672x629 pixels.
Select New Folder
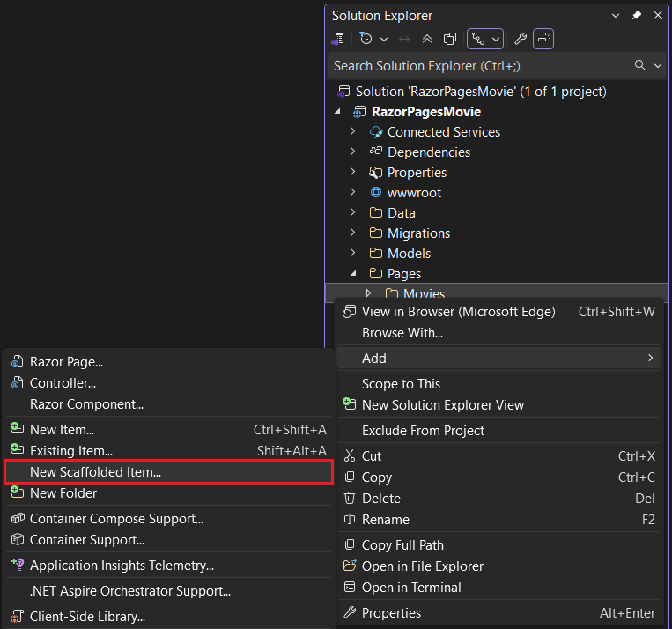click(x=168, y=493)
